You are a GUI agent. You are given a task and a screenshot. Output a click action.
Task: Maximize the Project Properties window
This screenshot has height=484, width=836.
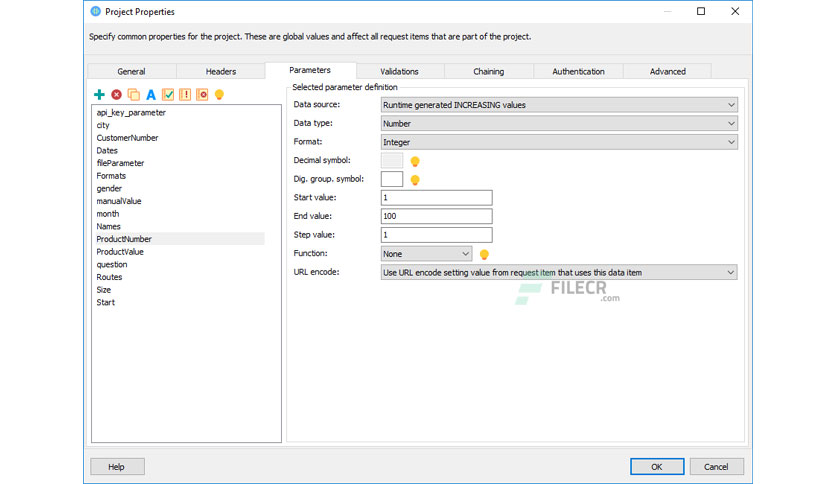point(701,11)
